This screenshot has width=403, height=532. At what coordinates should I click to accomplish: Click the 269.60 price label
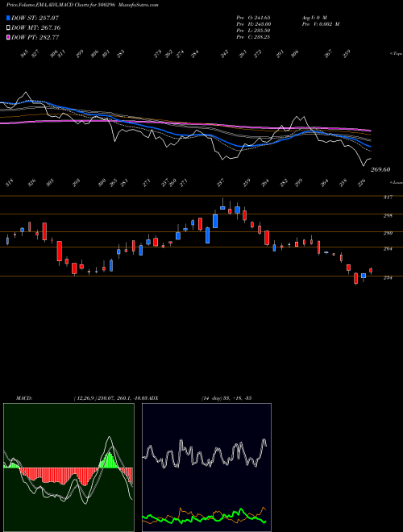tap(380, 169)
